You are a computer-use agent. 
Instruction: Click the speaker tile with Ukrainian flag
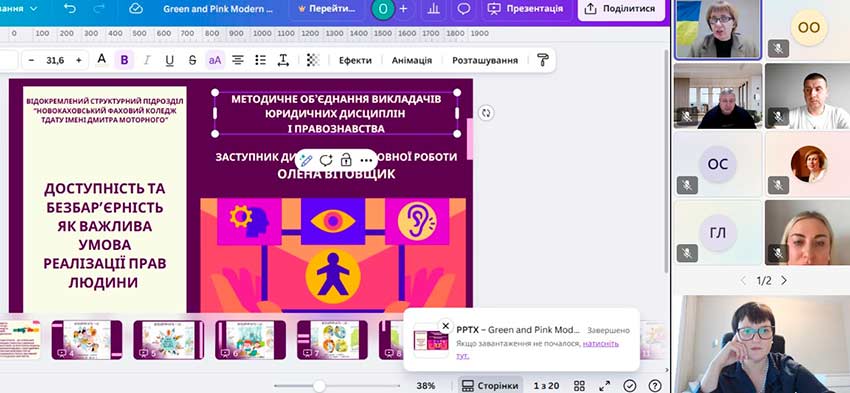click(718, 29)
